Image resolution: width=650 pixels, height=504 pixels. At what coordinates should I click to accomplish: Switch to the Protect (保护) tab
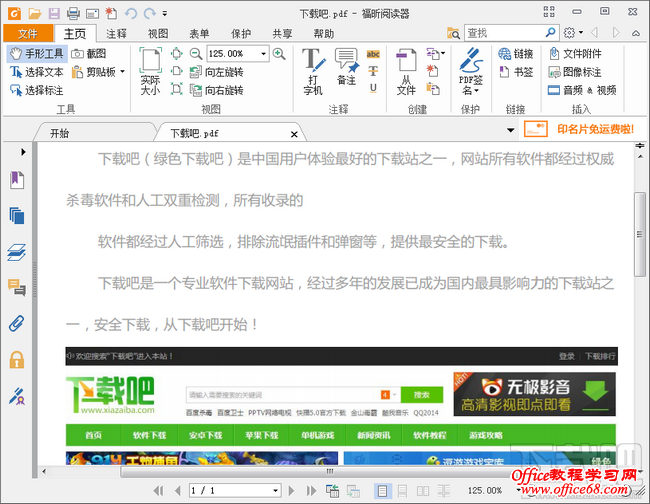[x=241, y=34]
